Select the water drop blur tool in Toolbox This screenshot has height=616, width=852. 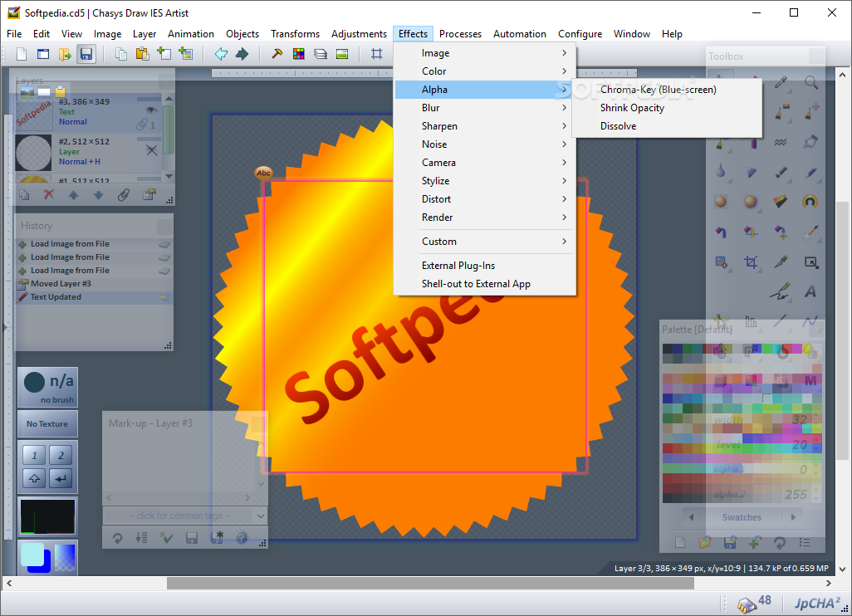[x=721, y=172]
